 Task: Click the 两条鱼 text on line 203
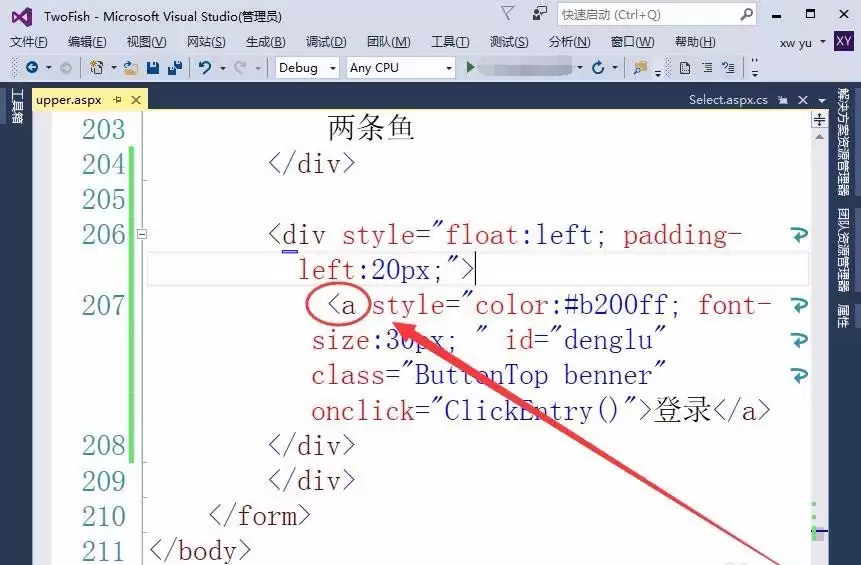pos(371,129)
